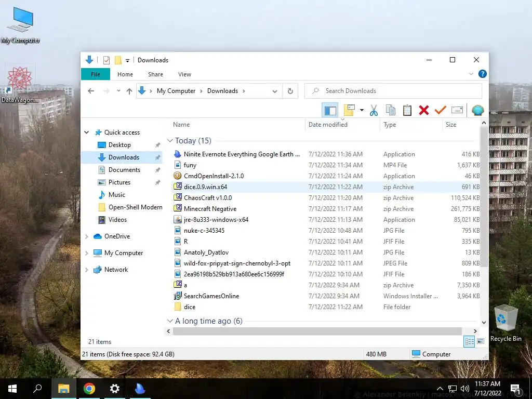
Task: Open the Recycle Bin desktop icon
Action: (x=506, y=323)
